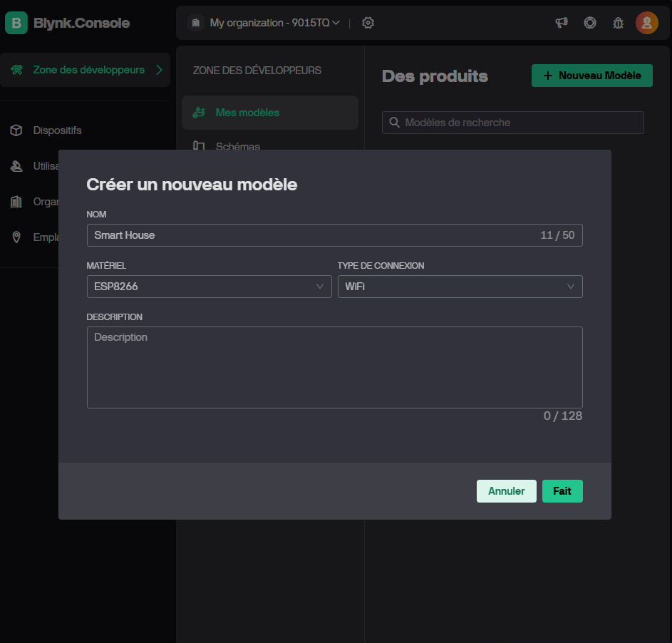Click the Nouveau Modèle button
Screen dimensions: 672x643
click(592, 76)
